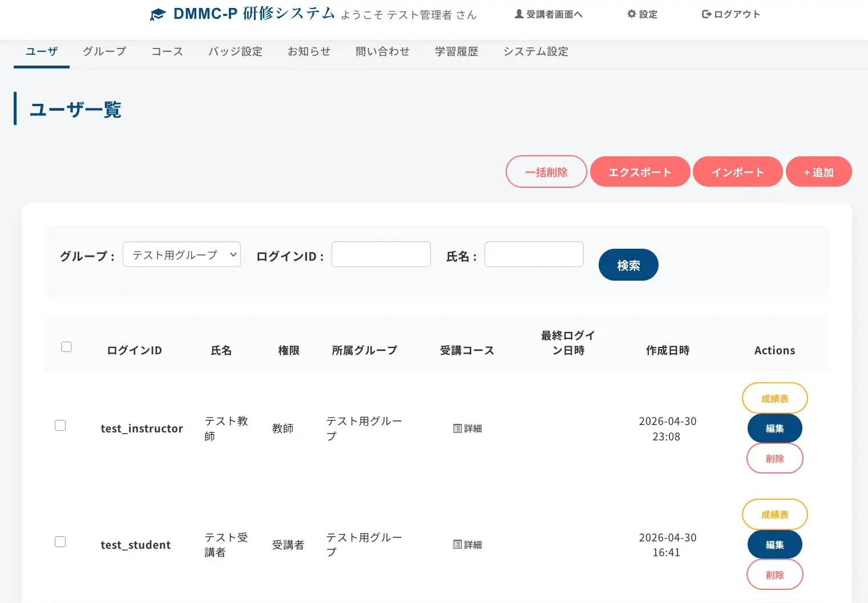868x603 pixels.
Task: Check the test_student row checkbox
Action: tap(60, 542)
